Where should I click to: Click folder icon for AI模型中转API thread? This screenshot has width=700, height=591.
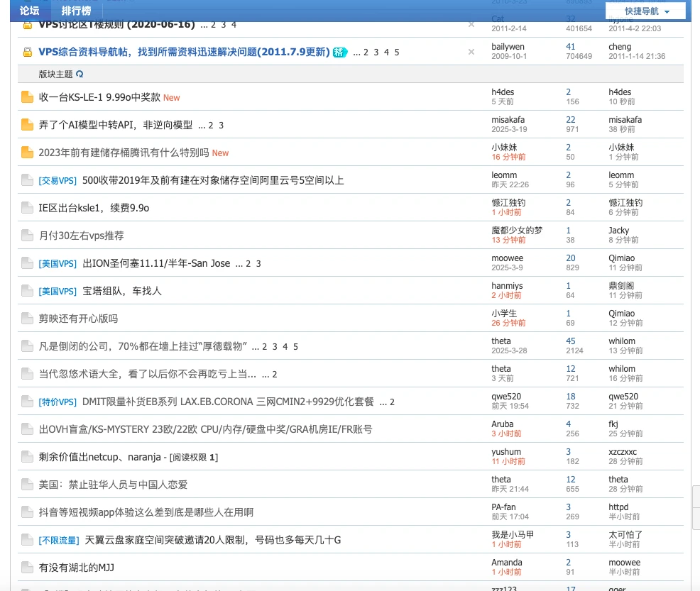(27, 125)
